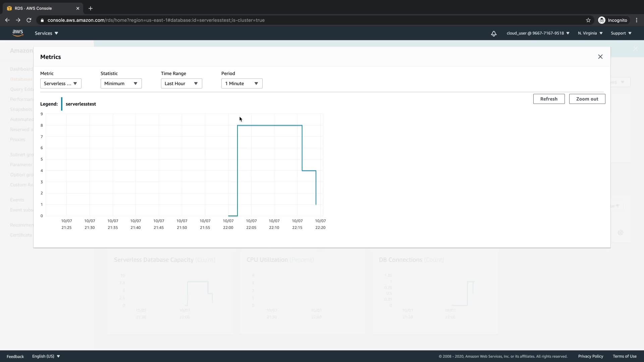The height and width of the screenshot is (362, 644).
Task: Click the browser address bar URL
Action: (156, 20)
